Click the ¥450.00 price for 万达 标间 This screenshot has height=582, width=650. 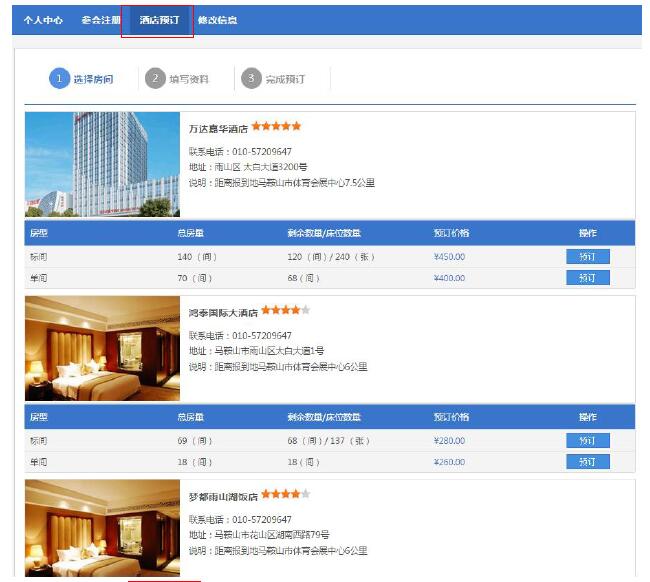[449, 257]
